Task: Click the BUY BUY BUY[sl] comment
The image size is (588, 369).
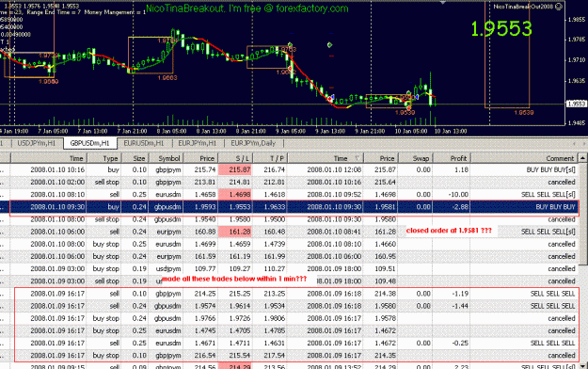Action: (550, 169)
